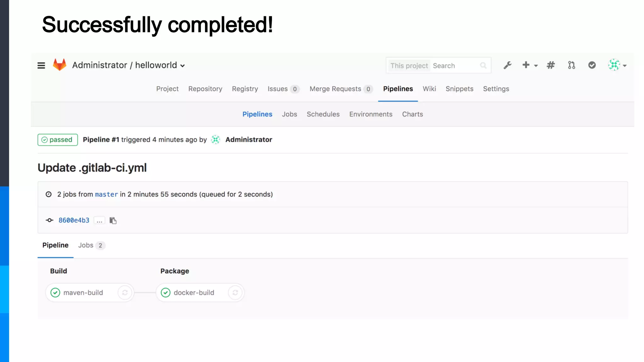Click the This project search scope label
Image resolution: width=644 pixels, height=362 pixels.
tap(409, 66)
